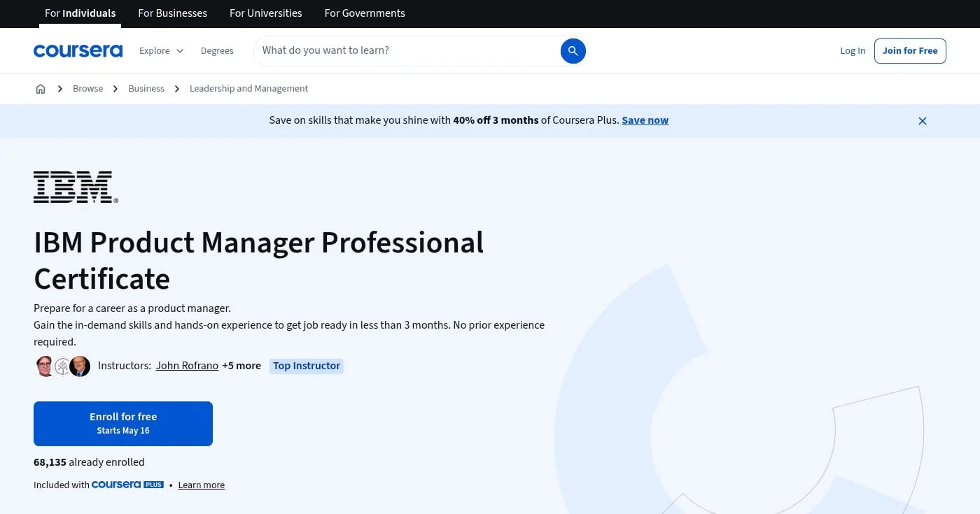Viewport: 980px width, 514px height.
Task: Open the Save now offer link
Action: click(645, 120)
